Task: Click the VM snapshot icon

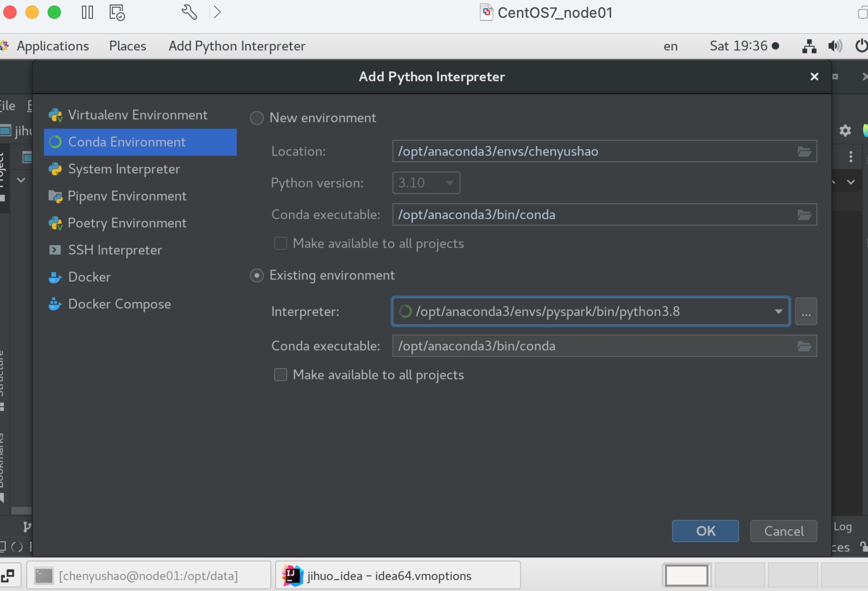Action: point(117,12)
